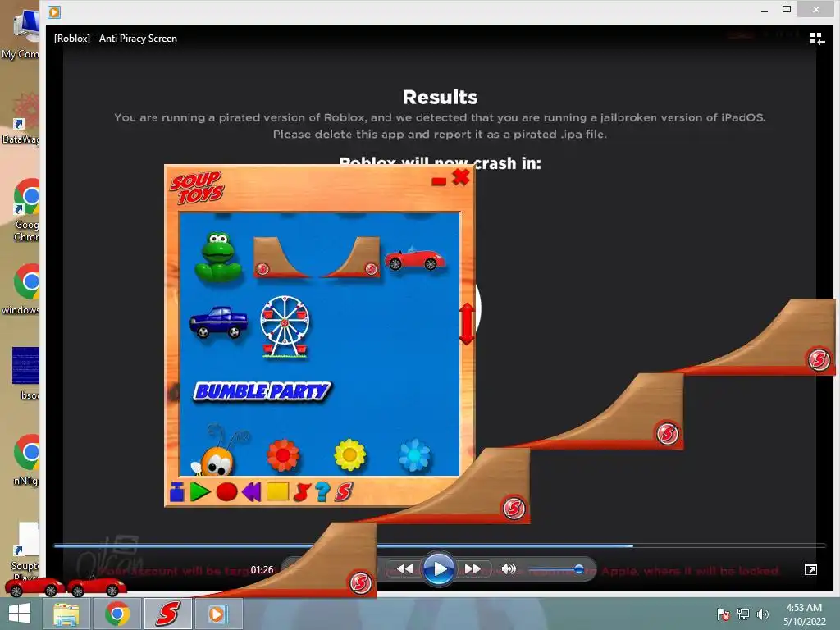Choose the red sports car toy
Viewport: 840px width, 630px height.
coord(414,258)
